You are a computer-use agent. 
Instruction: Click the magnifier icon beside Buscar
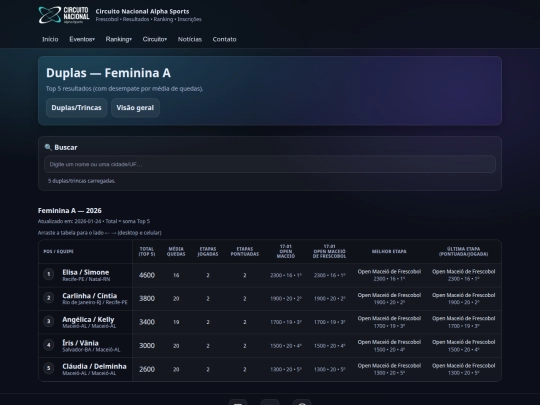point(48,147)
